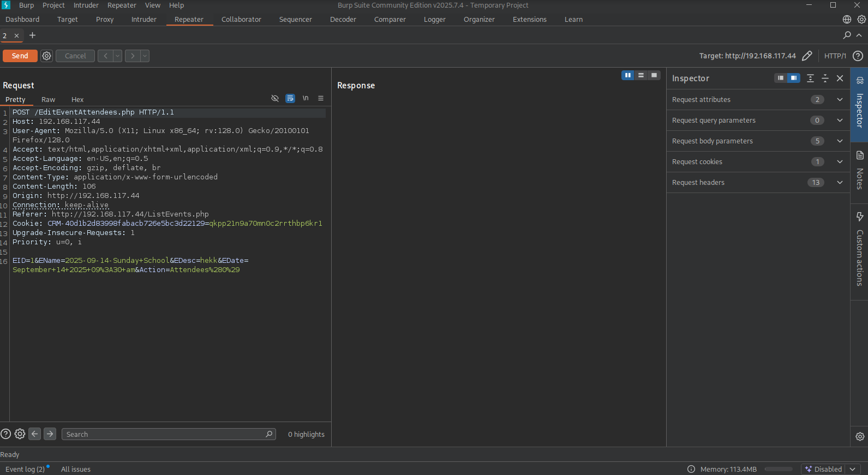This screenshot has height=475, width=868.
Task: Toggle show newline characters button
Action: [306, 98]
